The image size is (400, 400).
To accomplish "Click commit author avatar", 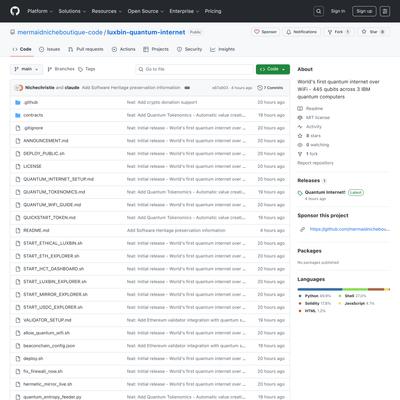I will [19, 88].
